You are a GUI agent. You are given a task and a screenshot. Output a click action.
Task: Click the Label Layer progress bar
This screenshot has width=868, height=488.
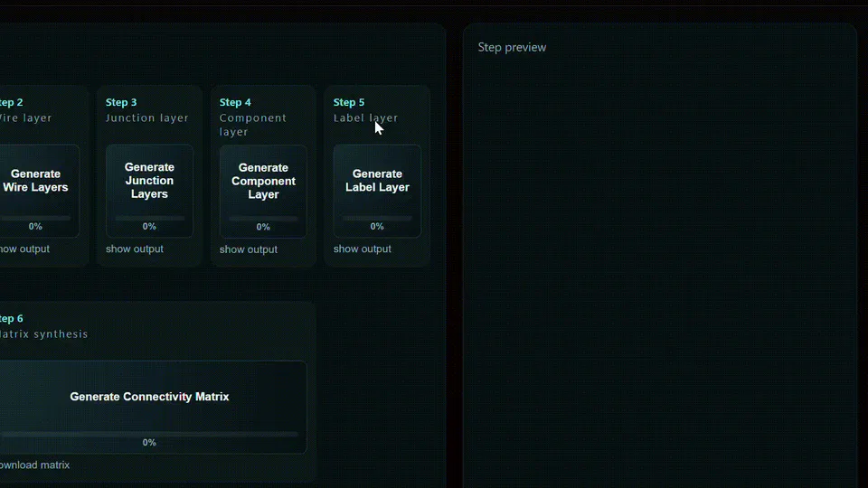pyautogui.click(x=377, y=218)
